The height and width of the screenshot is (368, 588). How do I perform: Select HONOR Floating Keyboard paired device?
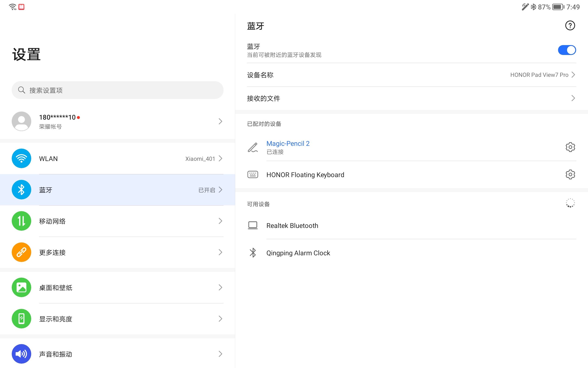[x=411, y=175]
